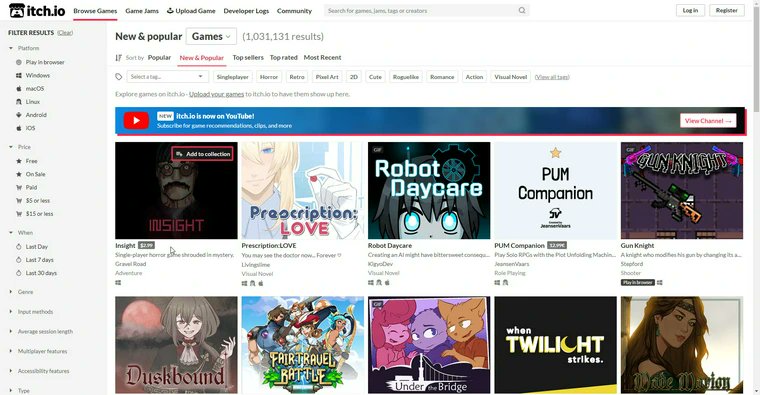Filter by the Pixel Art tag

327,77
